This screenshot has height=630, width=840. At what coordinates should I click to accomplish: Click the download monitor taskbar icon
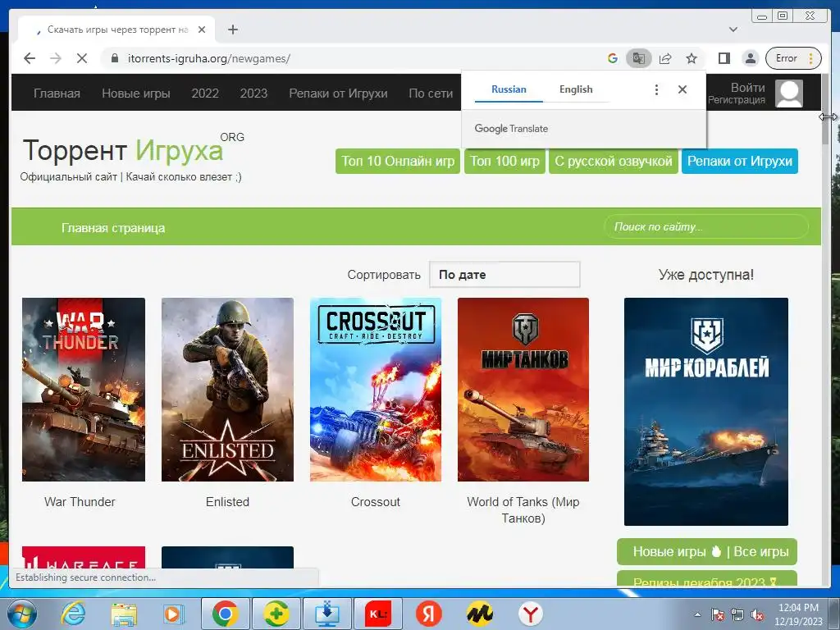(326, 614)
